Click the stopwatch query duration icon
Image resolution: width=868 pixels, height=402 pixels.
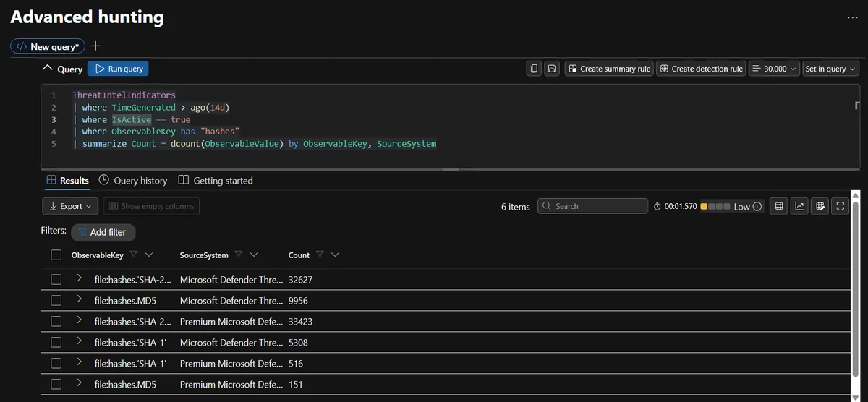pos(658,207)
